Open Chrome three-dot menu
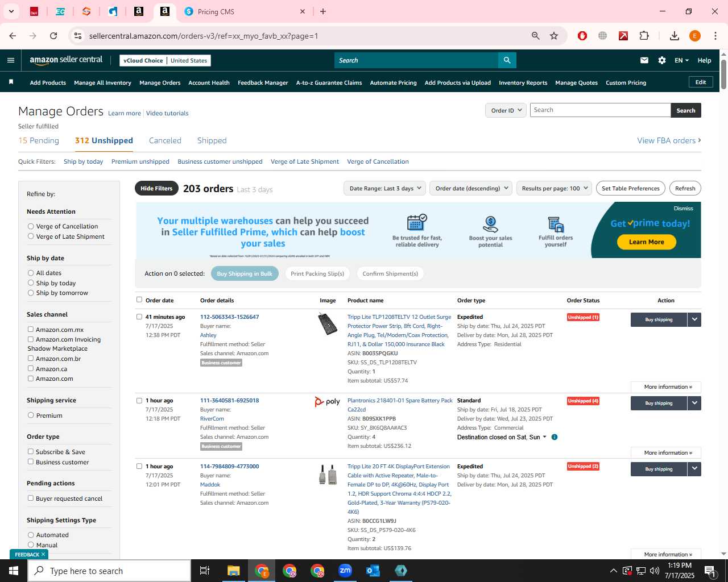This screenshot has width=728, height=582. tap(715, 36)
